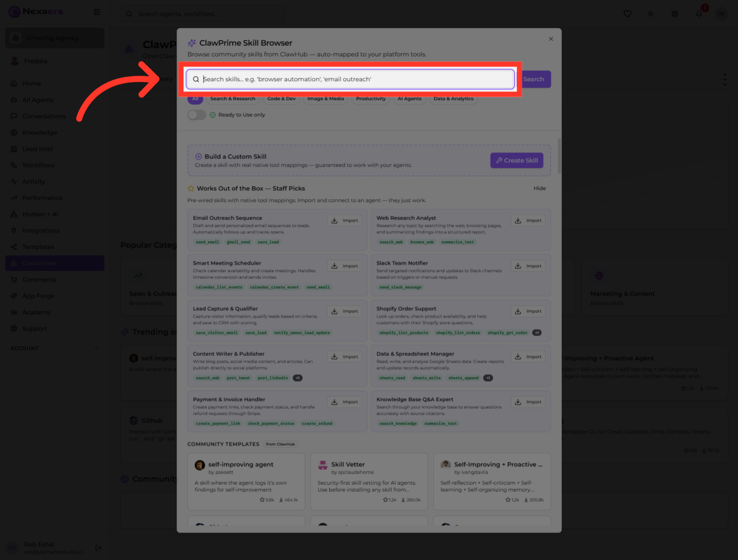Image resolution: width=738 pixels, height=560 pixels.
Task: Click the Create Skill button
Action: pyautogui.click(x=517, y=160)
